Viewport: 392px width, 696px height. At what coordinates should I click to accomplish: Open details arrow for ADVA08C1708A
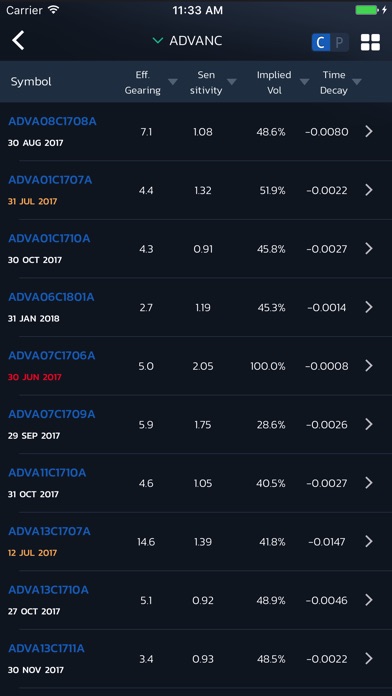point(368,131)
